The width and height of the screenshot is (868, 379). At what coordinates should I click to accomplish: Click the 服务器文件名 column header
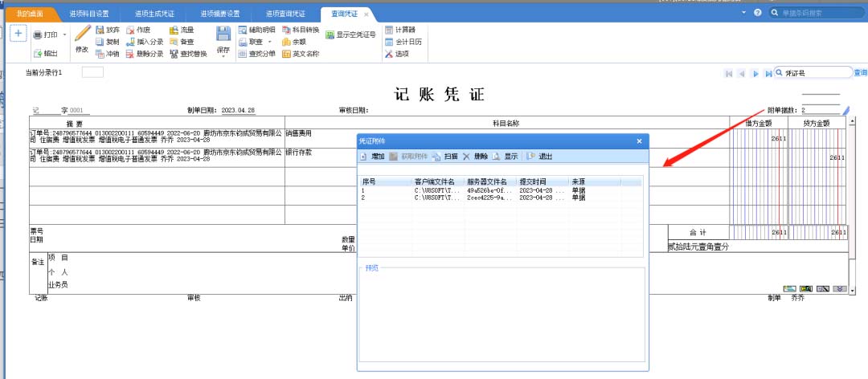(x=490, y=181)
